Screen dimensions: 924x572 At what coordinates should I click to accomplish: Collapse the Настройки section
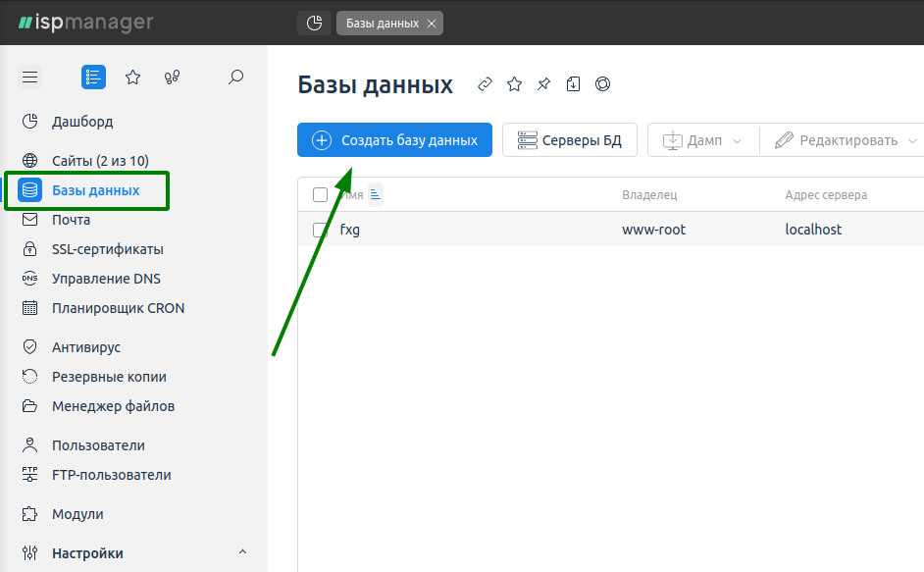[x=242, y=552]
